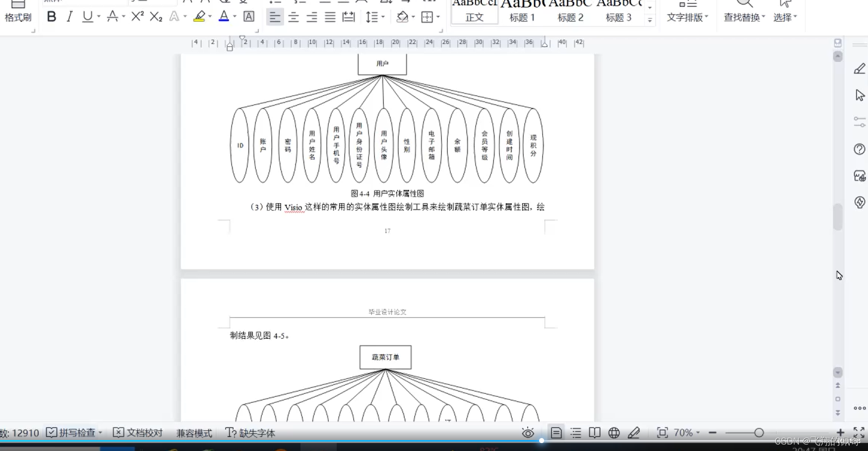Open text effects dropdown arrow

coord(185,17)
